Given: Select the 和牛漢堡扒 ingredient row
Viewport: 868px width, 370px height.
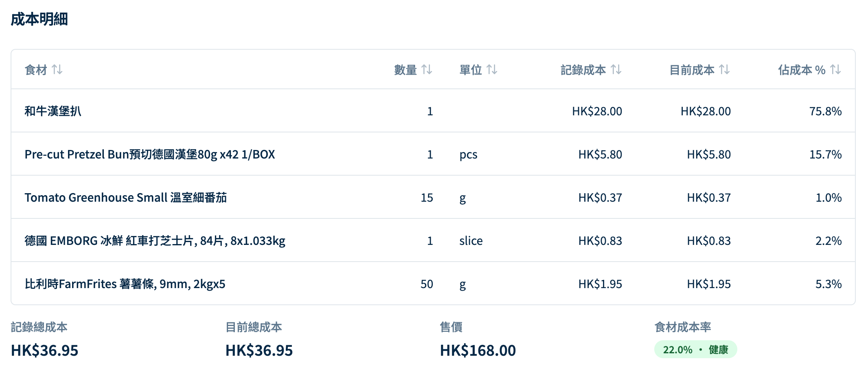Looking at the screenshot, I should pos(433,111).
